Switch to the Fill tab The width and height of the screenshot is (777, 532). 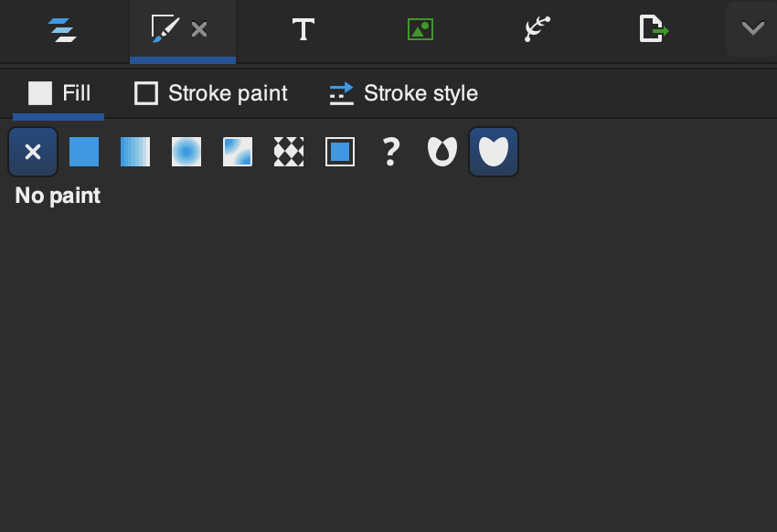coord(59,93)
